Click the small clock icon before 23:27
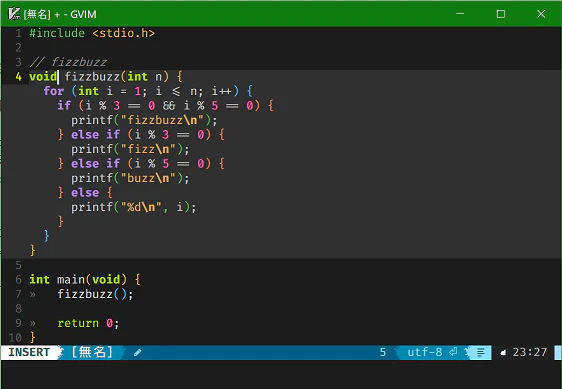 coord(504,352)
